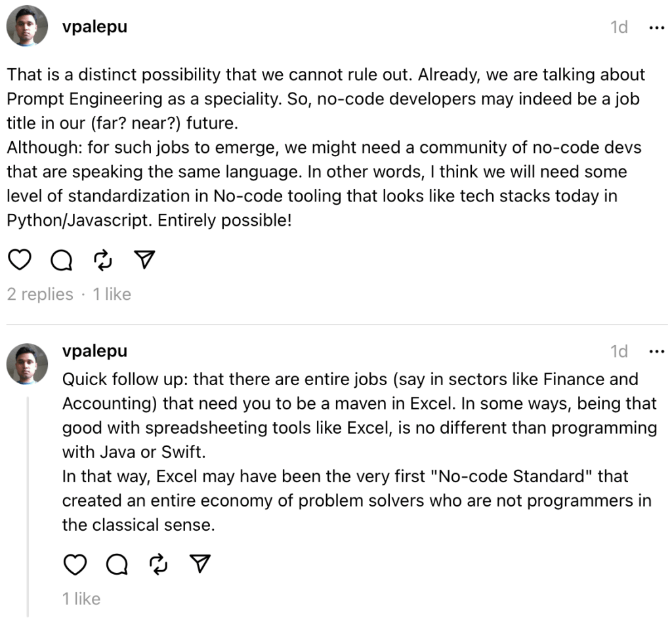Viewport: 672px width, 622px height.
Task: Open vpalepu avatar on the reply
Action: click(x=27, y=363)
